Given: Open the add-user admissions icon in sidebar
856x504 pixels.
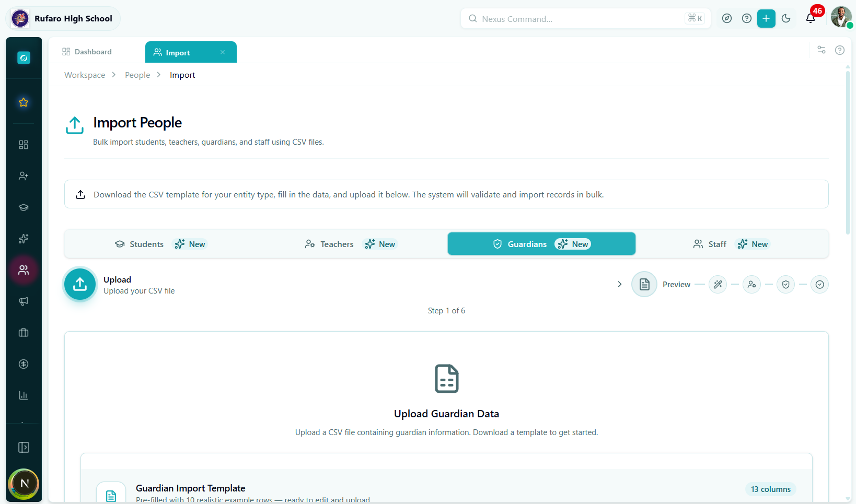Looking at the screenshot, I should click(x=24, y=176).
